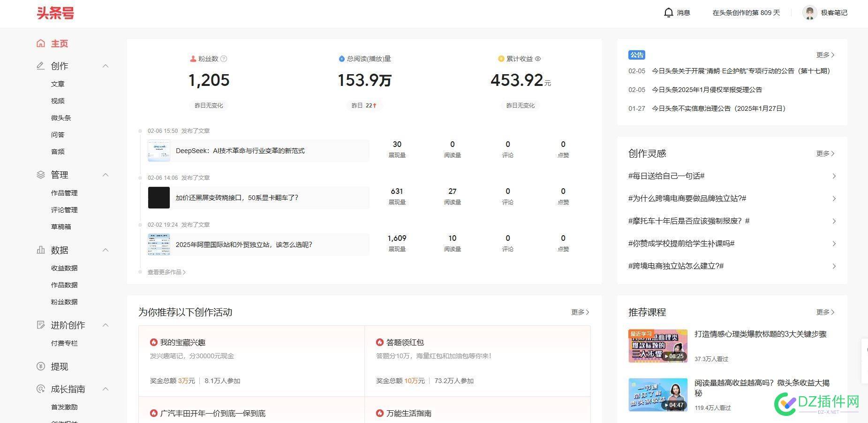The width and height of the screenshot is (868, 423).
Task: Open 付费专栏 item
Action: [64, 343]
